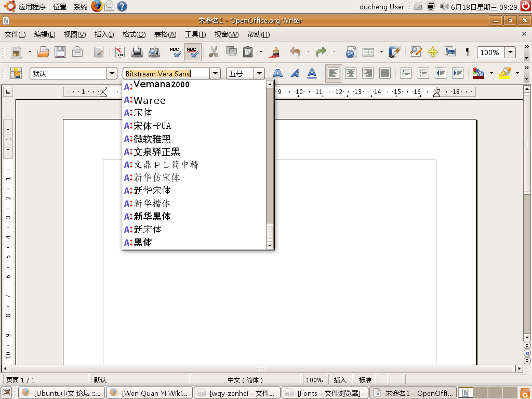
Task: Open the Navigator star icon
Action: (x=433, y=52)
